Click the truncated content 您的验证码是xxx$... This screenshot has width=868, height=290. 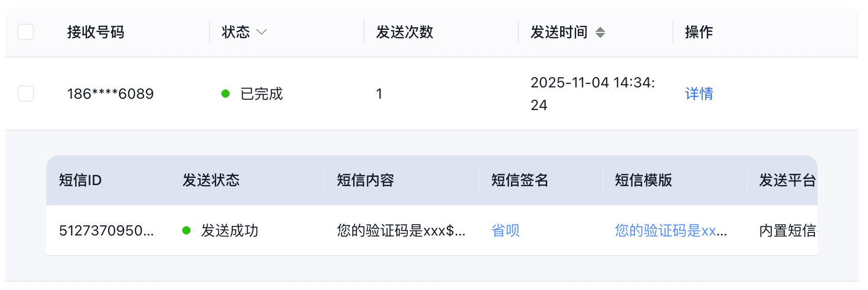click(401, 230)
